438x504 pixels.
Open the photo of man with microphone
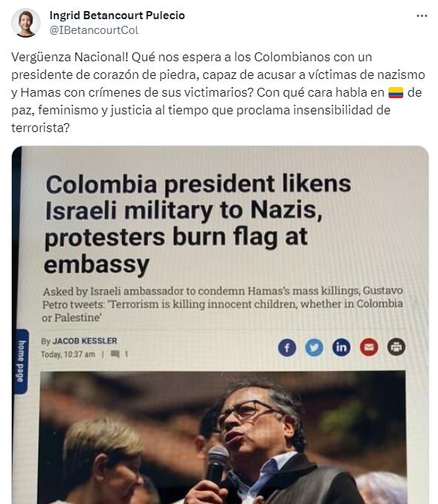(223, 438)
